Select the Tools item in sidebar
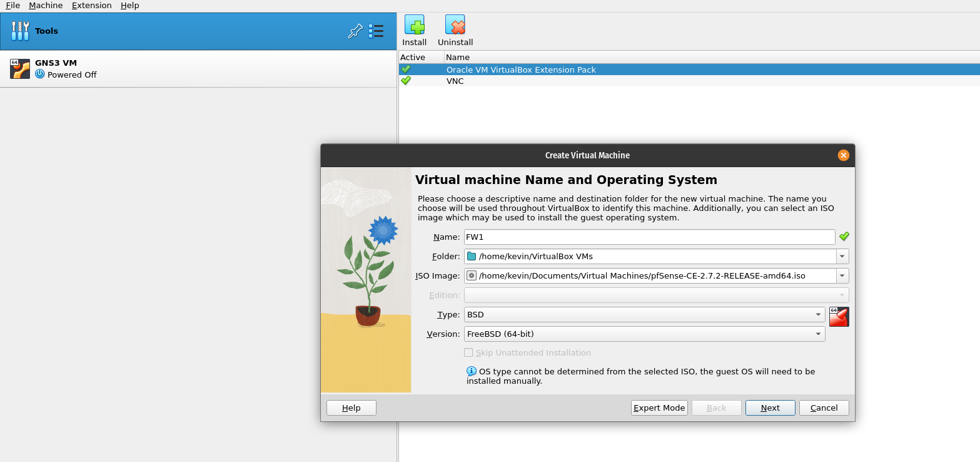Screen dimensions: 980x462 tap(198, 31)
